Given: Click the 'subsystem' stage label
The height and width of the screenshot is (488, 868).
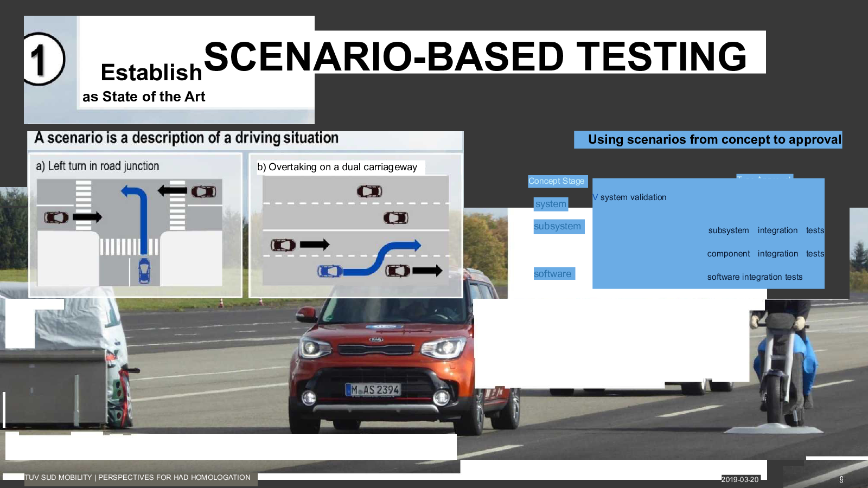Looking at the screenshot, I should [x=558, y=226].
